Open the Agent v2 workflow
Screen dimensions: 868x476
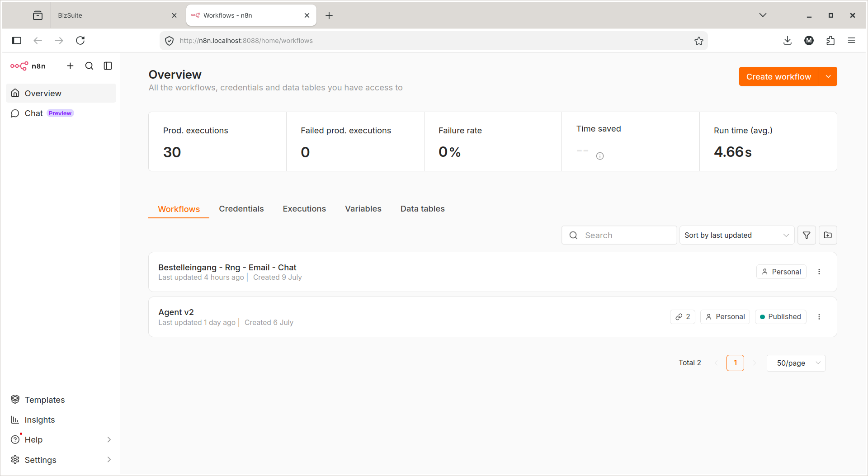(x=493, y=317)
